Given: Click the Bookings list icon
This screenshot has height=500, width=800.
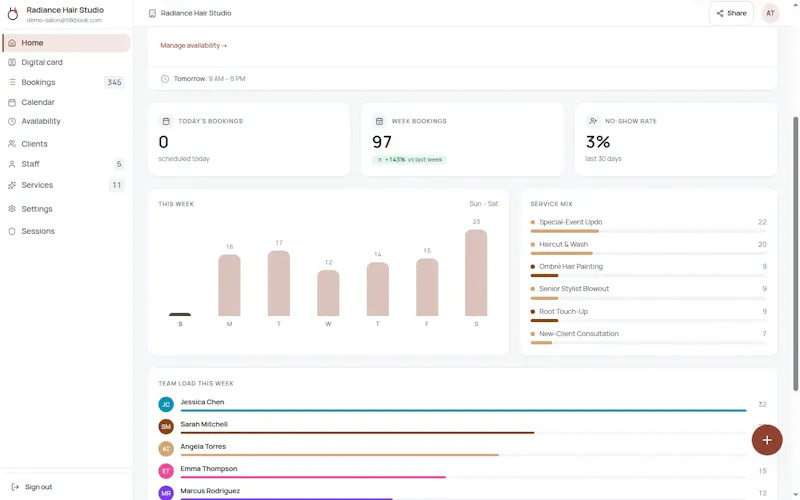Looking at the screenshot, I should point(12,82).
